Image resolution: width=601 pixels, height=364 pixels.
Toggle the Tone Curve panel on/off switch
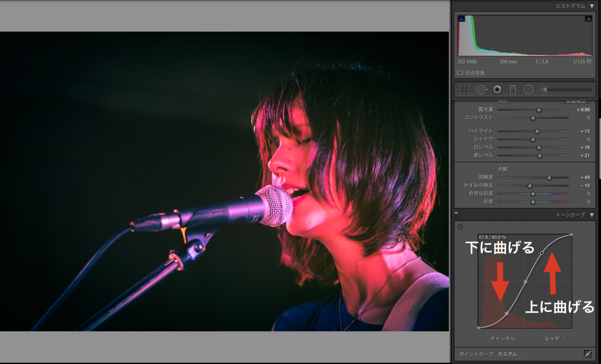456,214
